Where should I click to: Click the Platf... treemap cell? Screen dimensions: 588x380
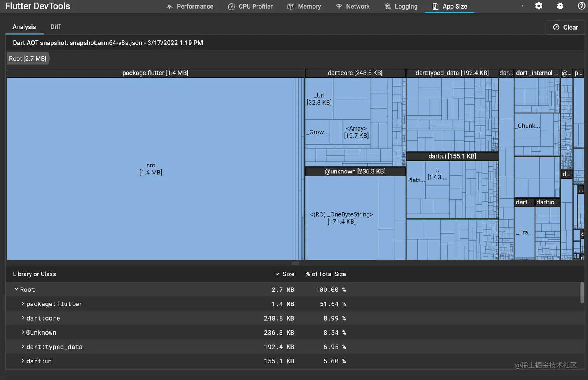pos(416,180)
